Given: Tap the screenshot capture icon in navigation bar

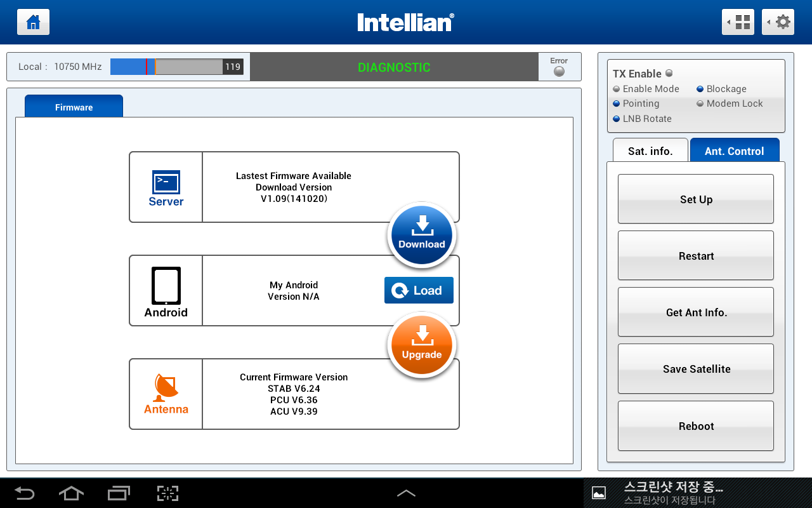Looking at the screenshot, I should [167, 493].
